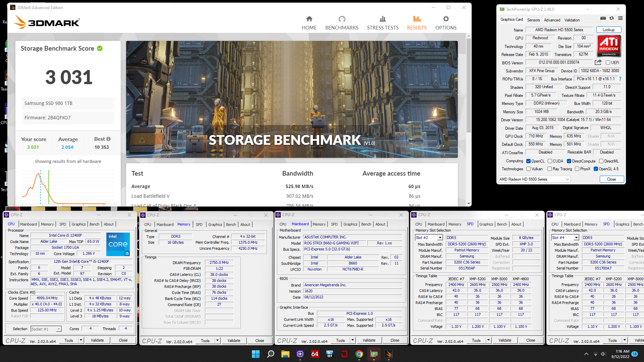The height and width of the screenshot is (362, 644).
Task: Click score distribution chart in 3DMark
Action: click(x=68, y=187)
